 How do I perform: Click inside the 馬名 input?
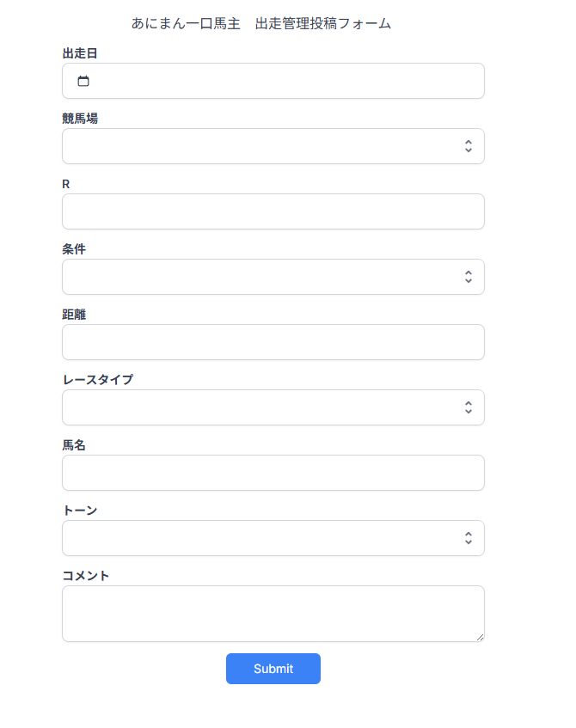coord(273,473)
